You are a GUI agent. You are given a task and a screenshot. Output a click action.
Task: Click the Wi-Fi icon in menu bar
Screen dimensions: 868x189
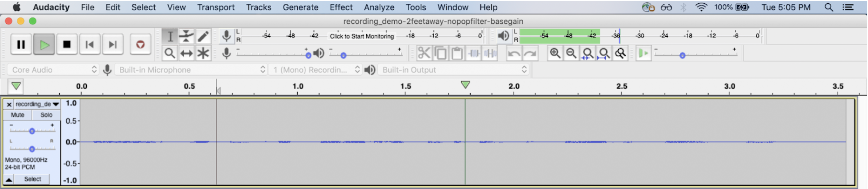(x=701, y=7)
